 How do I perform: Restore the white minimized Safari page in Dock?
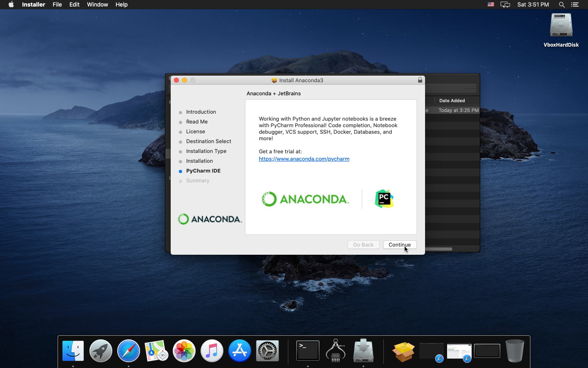point(459,352)
